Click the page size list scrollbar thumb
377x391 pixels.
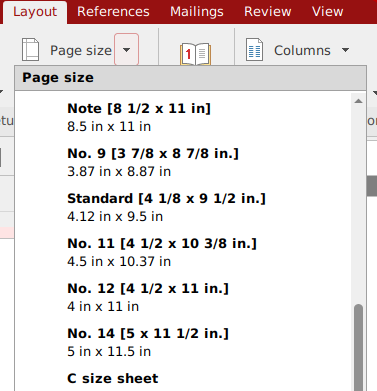(358, 347)
